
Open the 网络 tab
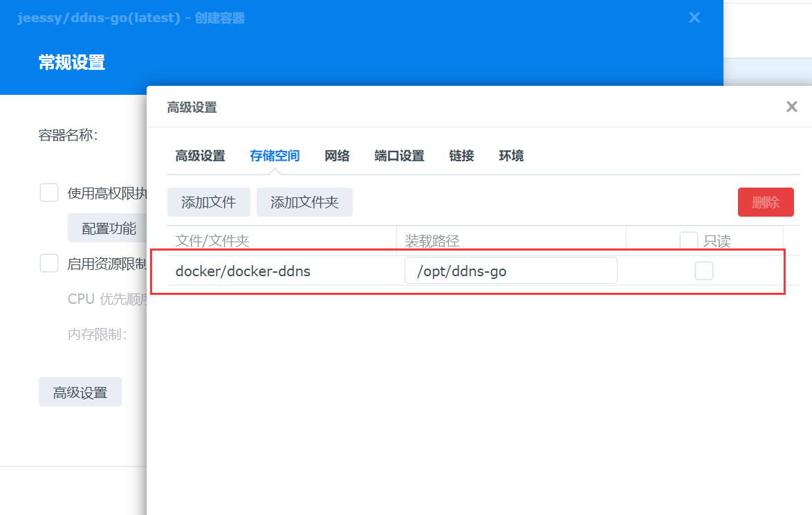[337, 156]
